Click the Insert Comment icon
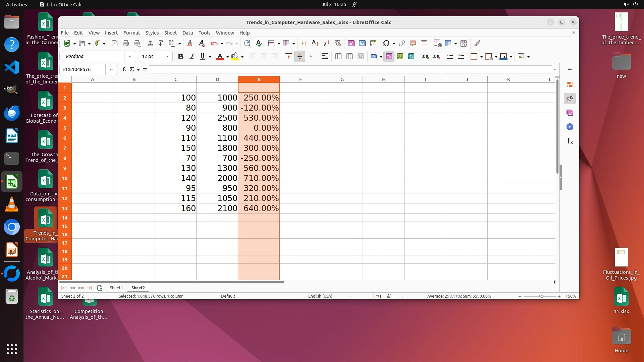 413,43
